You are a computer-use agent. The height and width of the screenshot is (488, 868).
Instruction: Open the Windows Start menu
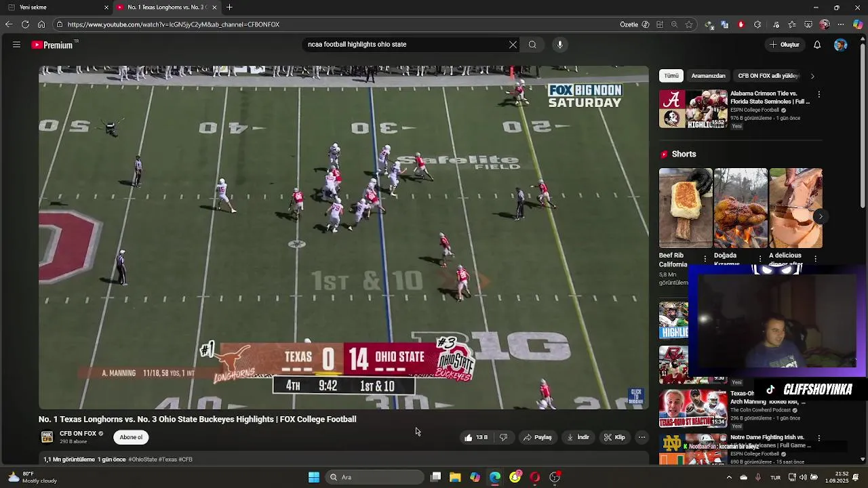coord(314,477)
